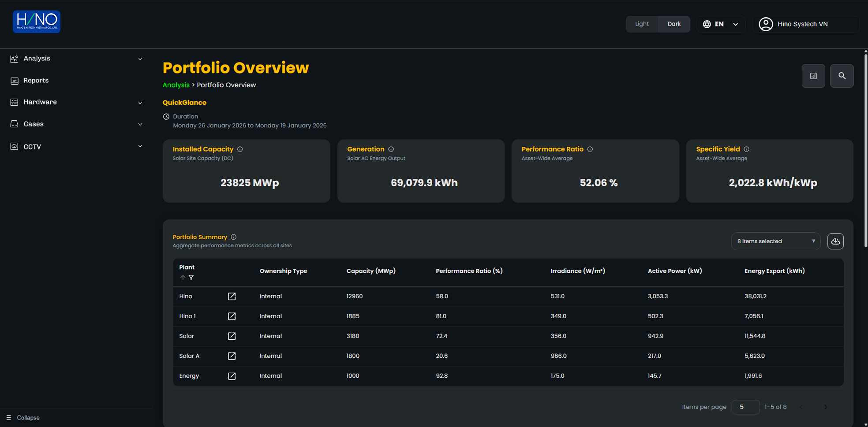Open Reports from the sidebar
The image size is (868, 427).
pos(36,81)
